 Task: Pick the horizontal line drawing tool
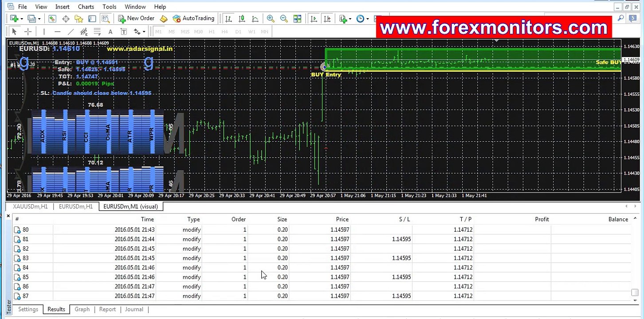tap(57, 31)
